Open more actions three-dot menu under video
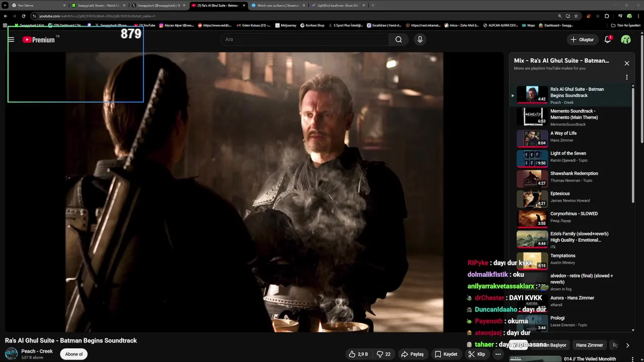 click(x=498, y=354)
